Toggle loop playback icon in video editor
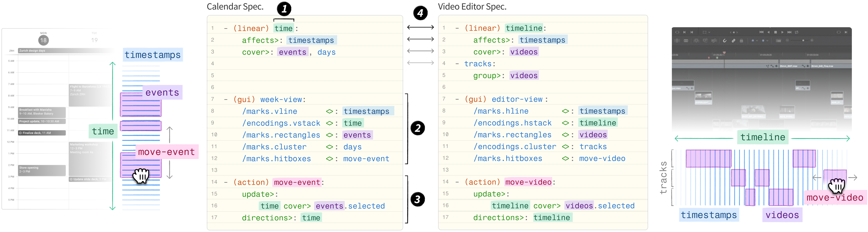The height and width of the screenshot is (232, 868). coord(797,32)
